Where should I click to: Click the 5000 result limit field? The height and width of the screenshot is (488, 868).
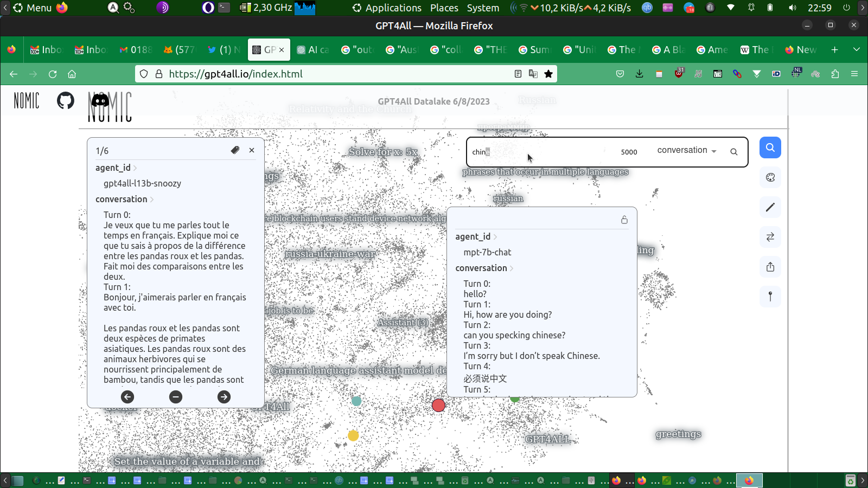point(629,152)
